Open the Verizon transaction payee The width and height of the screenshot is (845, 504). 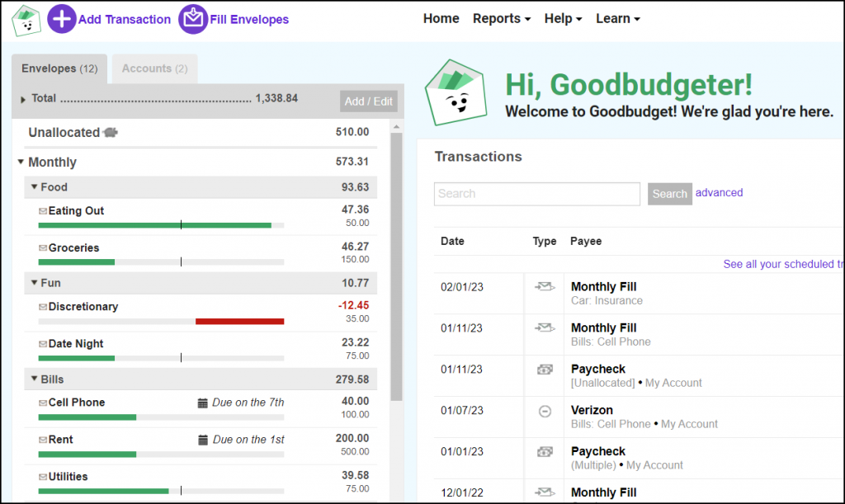592,410
